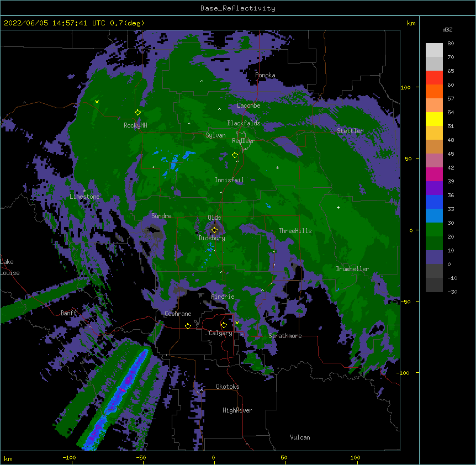The image size is (476, 465).
Task: Pick the yellow 51-54 dBZ legend swatch
Action: coord(434,119)
